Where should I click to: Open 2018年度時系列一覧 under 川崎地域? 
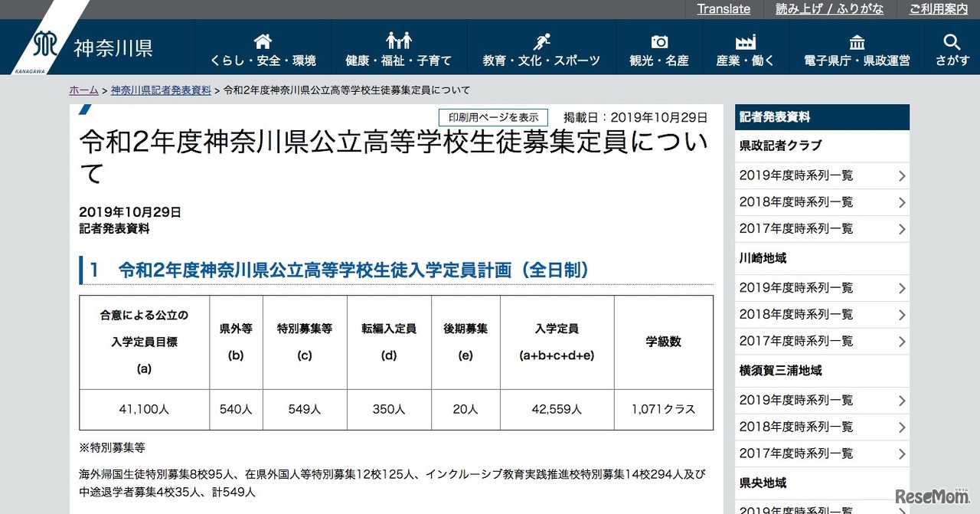tap(822, 315)
